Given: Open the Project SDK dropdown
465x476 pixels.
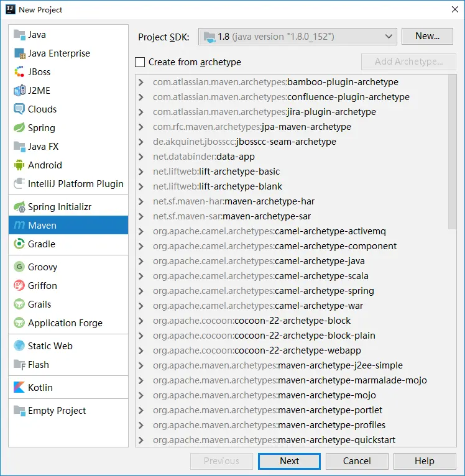Looking at the screenshot, I should click(298, 37).
